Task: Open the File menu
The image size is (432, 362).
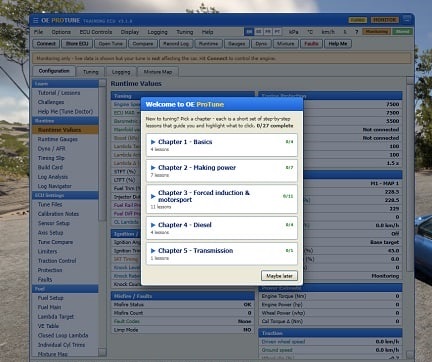Action: pos(38,32)
